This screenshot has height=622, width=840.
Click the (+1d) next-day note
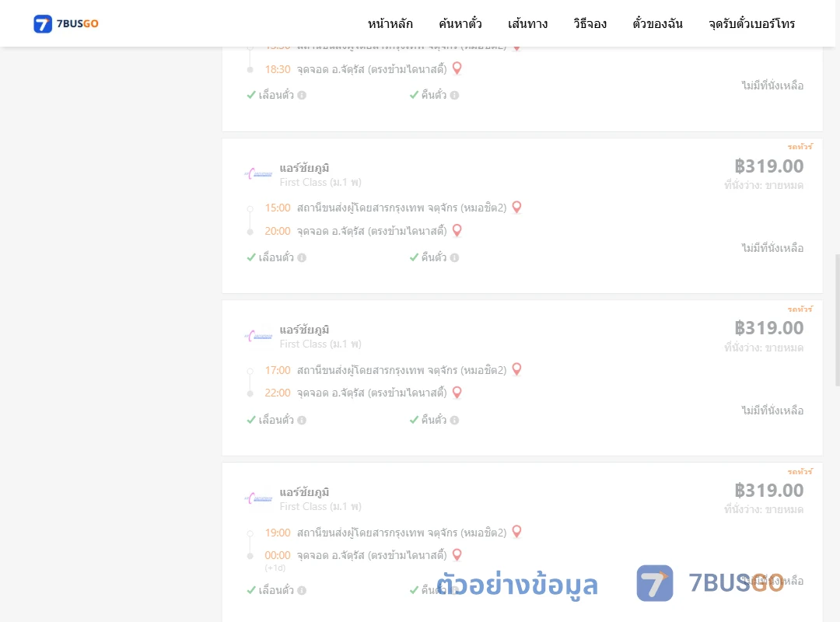(275, 568)
